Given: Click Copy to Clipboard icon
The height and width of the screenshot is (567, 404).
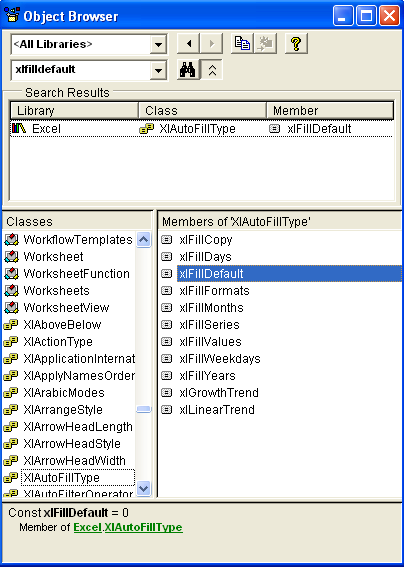Looking at the screenshot, I should click(242, 44).
